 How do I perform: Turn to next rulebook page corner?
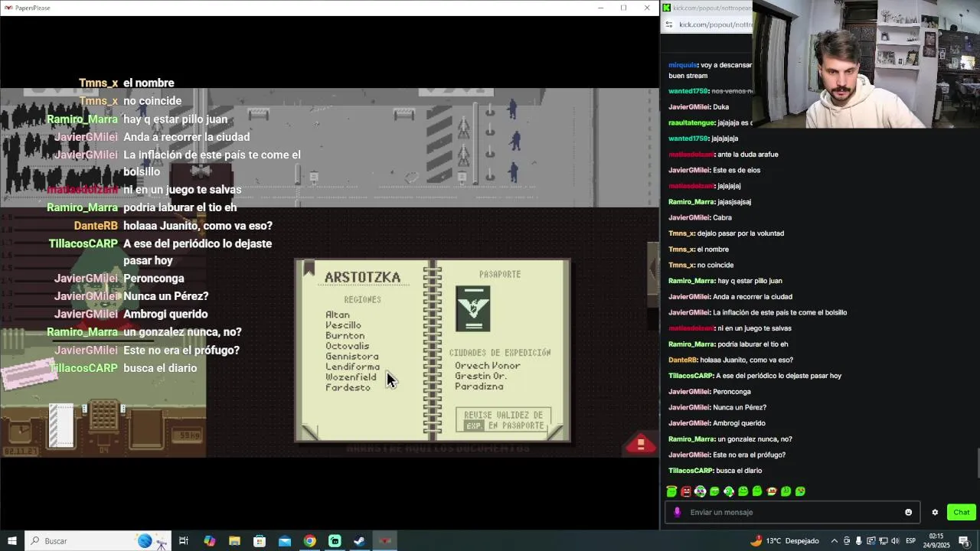tap(557, 432)
